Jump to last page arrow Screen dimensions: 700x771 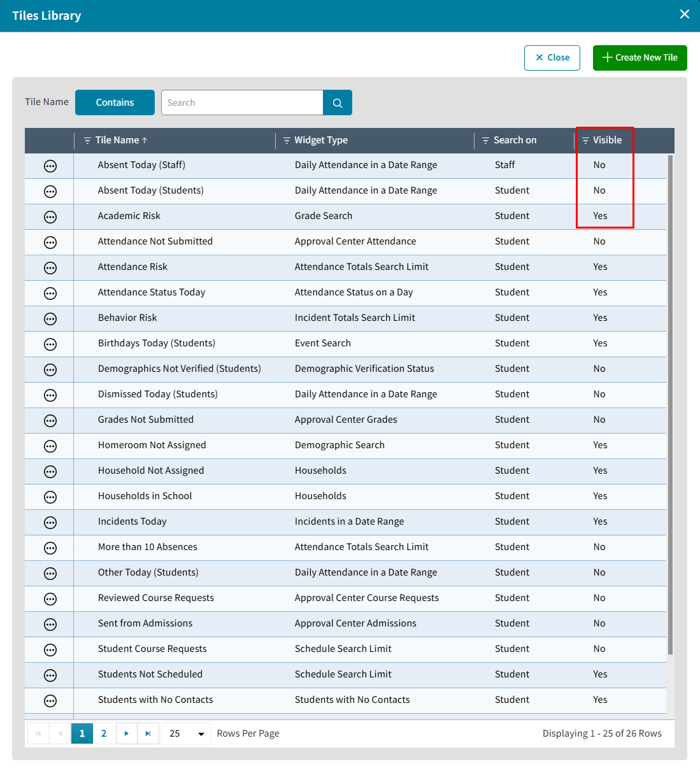148,733
